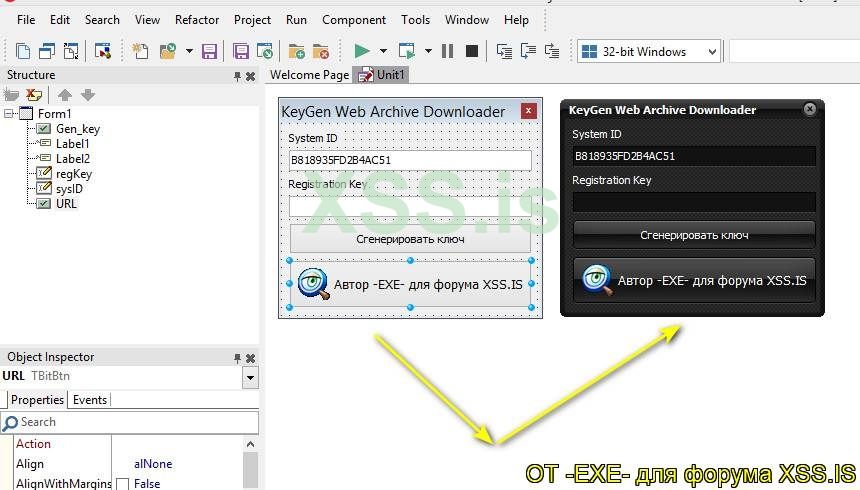Click the Run Without Debugging icon
This screenshot has height=490, width=860.
click(x=407, y=52)
